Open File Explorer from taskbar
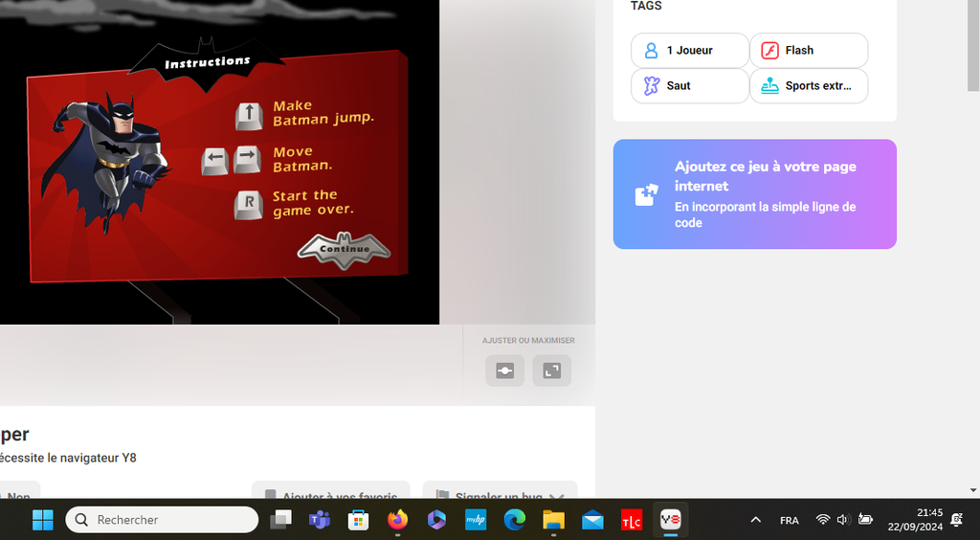Image resolution: width=980 pixels, height=540 pixels. click(x=554, y=519)
